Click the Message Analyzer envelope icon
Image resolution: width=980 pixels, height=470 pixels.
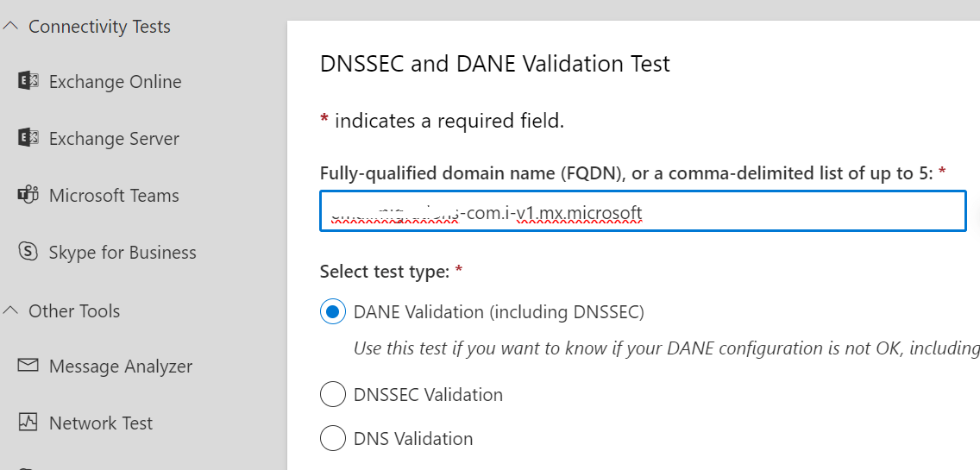[x=28, y=365]
